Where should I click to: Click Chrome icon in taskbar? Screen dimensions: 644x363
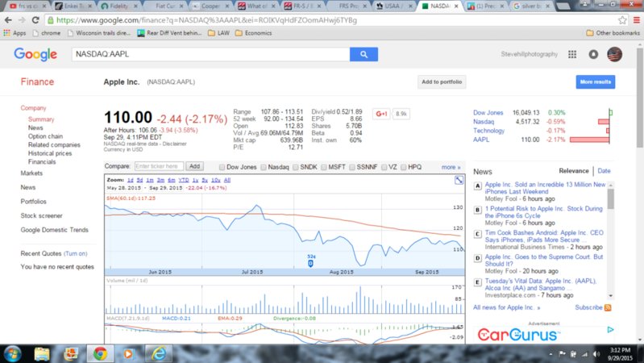click(x=100, y=353)
